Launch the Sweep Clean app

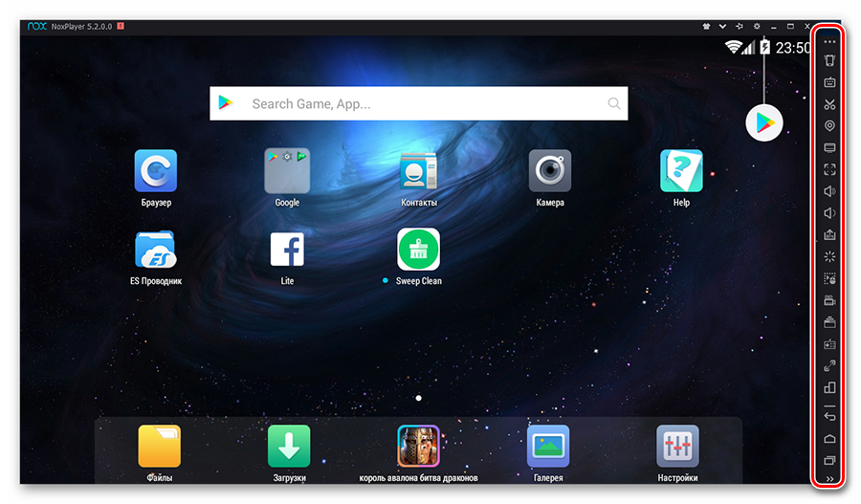pyautogui.click(x=419, y=250)
